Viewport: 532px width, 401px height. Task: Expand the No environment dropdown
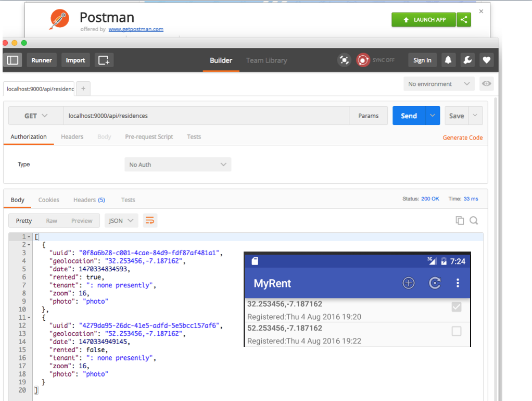pos(439,83)
